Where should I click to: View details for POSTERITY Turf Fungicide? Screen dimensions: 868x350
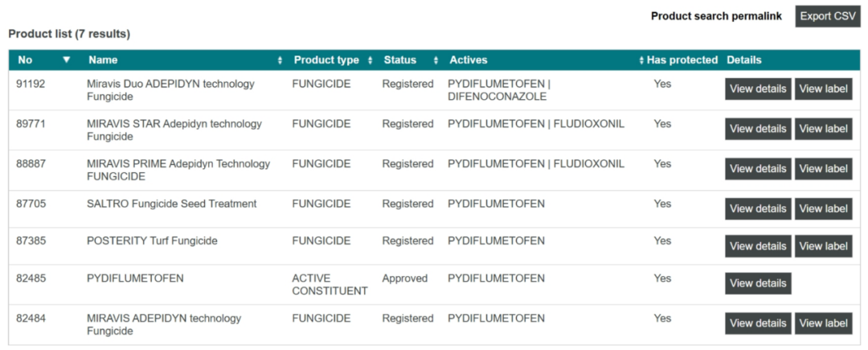[758, 246]
